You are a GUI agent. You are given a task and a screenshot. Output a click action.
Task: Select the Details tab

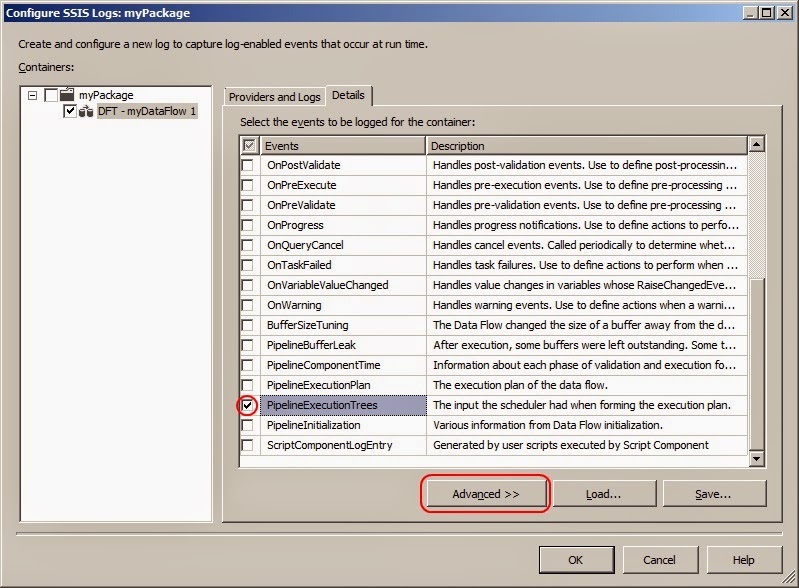point(349,95)
